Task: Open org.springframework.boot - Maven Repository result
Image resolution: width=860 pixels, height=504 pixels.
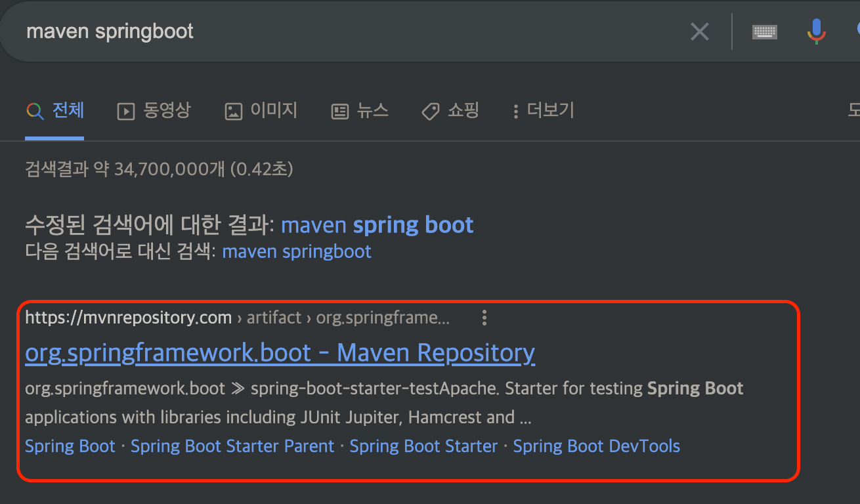Action: [280, 353]
